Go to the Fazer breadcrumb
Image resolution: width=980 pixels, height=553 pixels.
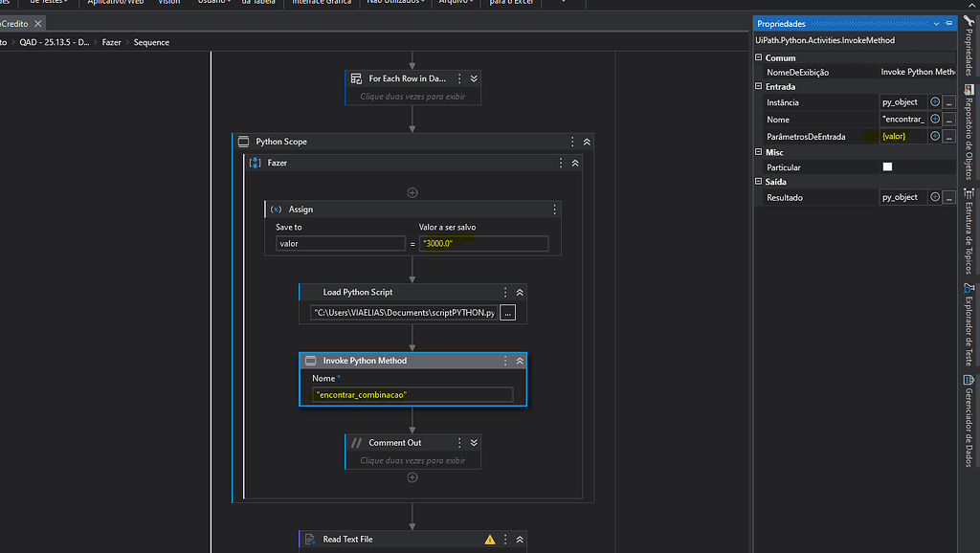coord(111,42)
